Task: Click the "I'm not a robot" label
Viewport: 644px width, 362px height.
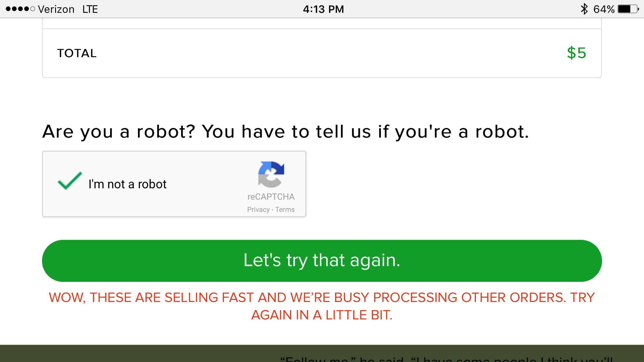Action: (127, 184)
